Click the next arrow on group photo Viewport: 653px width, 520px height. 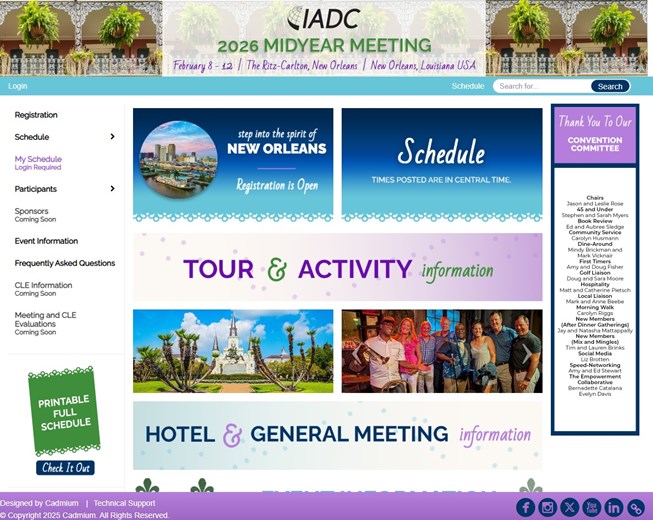pyautogui.click(x=528, y=353)
